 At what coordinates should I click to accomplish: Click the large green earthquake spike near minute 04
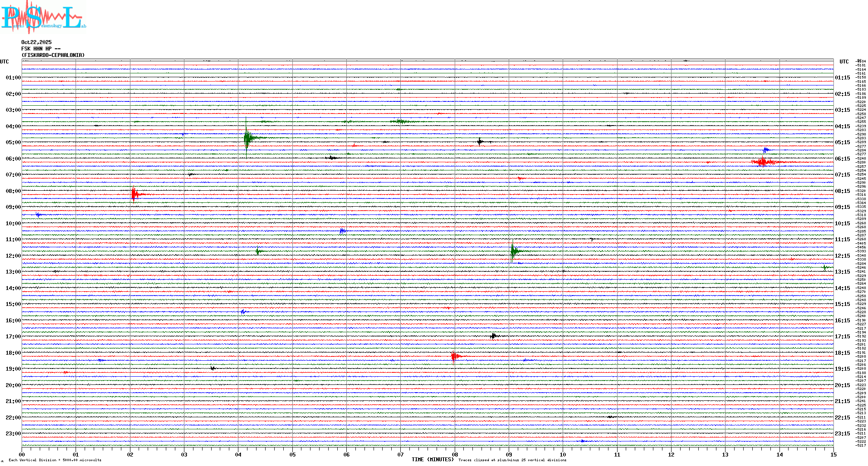coord(247,138)
